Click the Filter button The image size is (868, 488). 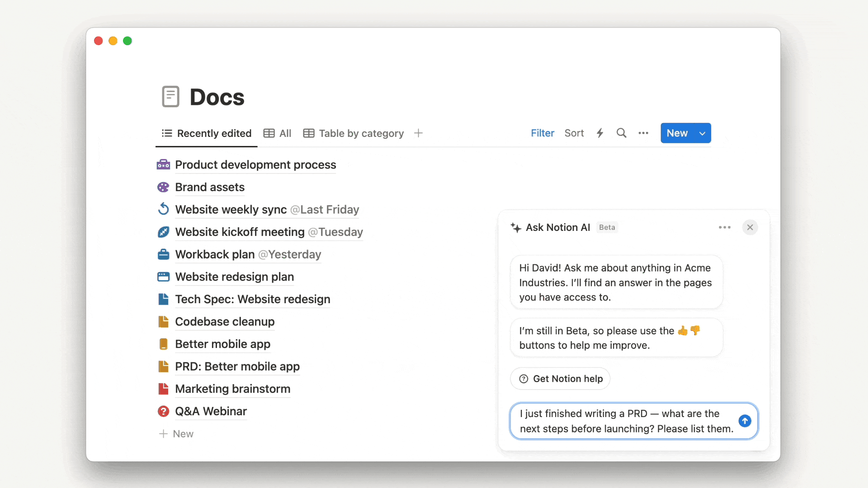pos(542,133)
